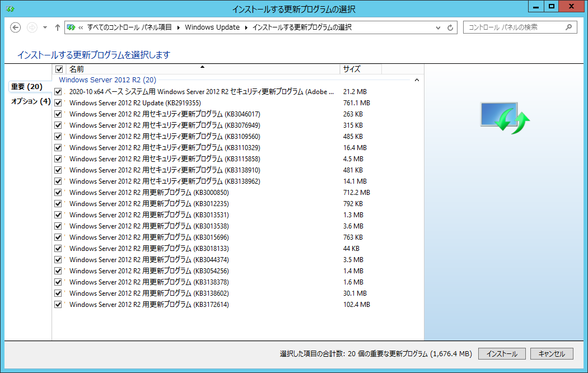Collapse the Windows Server 2012 R2 (20) group
The image size is (588, 373).
417,80
